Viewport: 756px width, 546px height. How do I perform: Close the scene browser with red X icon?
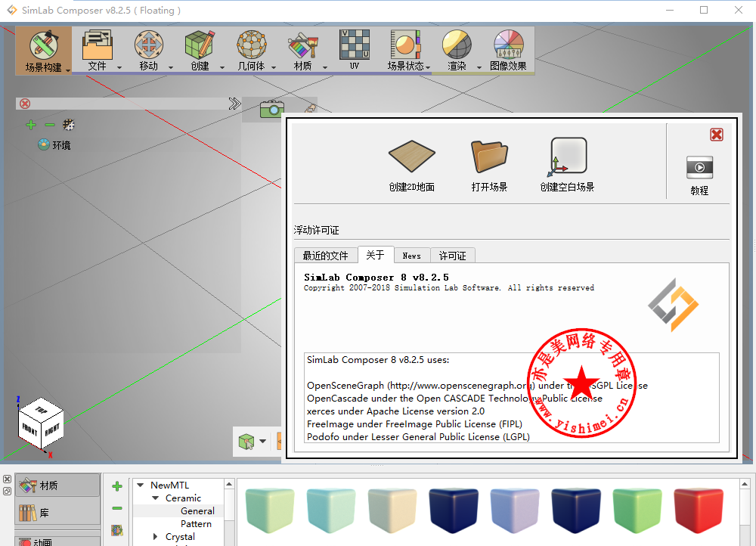(25, 104)
